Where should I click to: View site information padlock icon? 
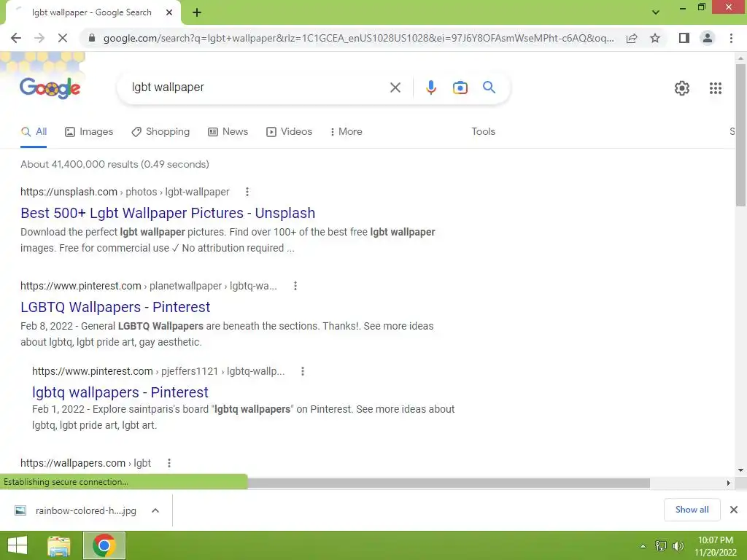coord(92,38)
